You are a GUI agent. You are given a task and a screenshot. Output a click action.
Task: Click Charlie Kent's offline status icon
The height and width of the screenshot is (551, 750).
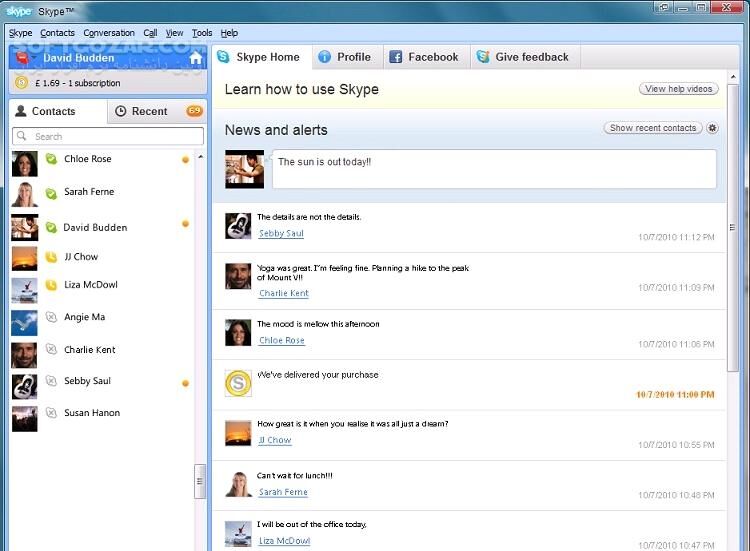click(51, 349)
